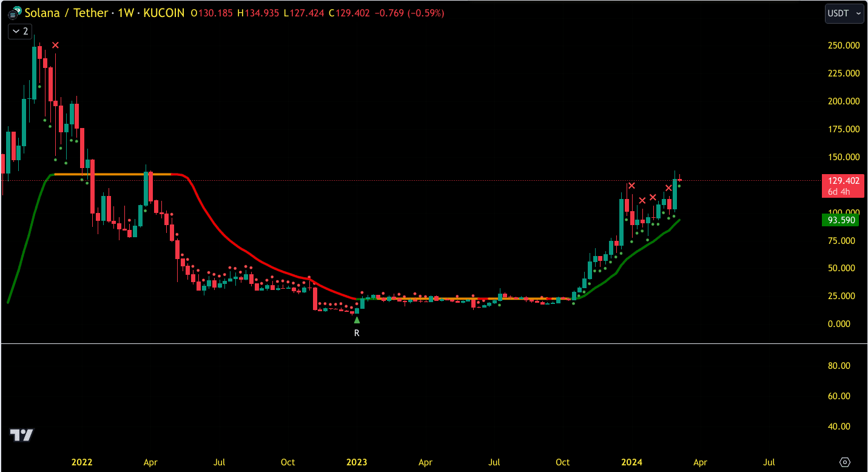Click the change value −0.769 (−0.59%)
Image resolution: width=868 pixels, height=472 pixels.
click(409, 13)
